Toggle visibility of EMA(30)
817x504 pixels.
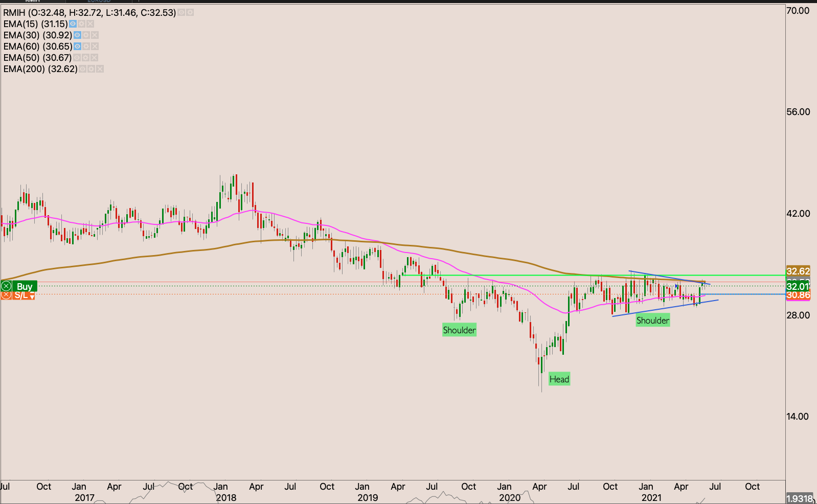pos(77,35)
